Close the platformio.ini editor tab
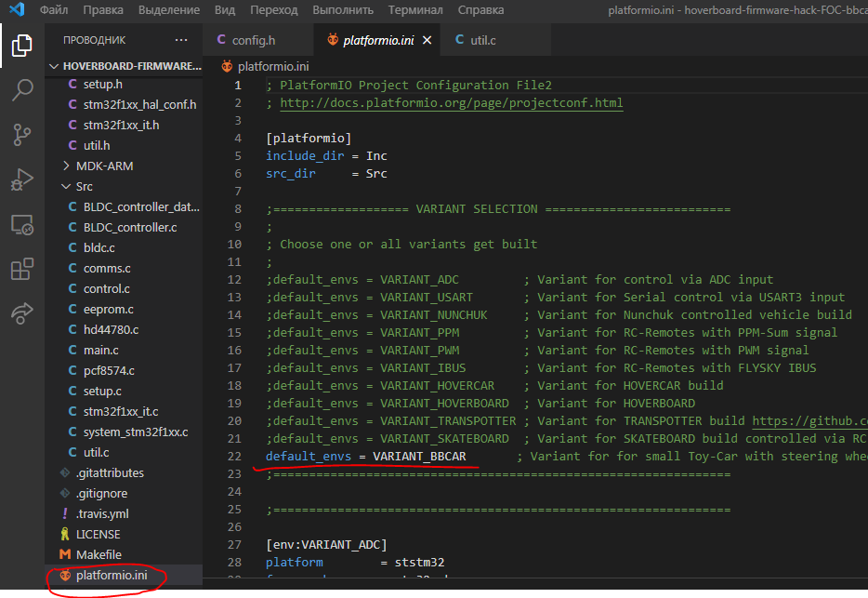Viewport: 868px width, 598px height. (427, 41)
